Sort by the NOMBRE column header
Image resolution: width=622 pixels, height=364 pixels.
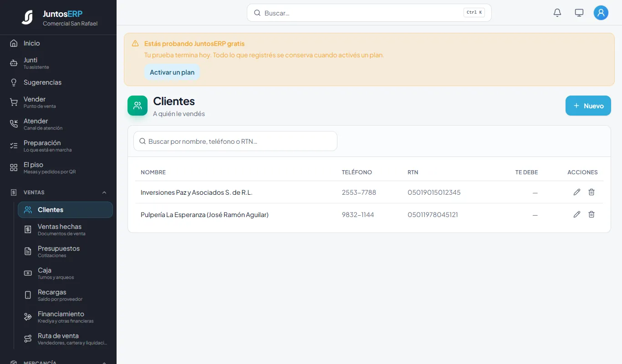pyautogui.click(x=153, y=172)
